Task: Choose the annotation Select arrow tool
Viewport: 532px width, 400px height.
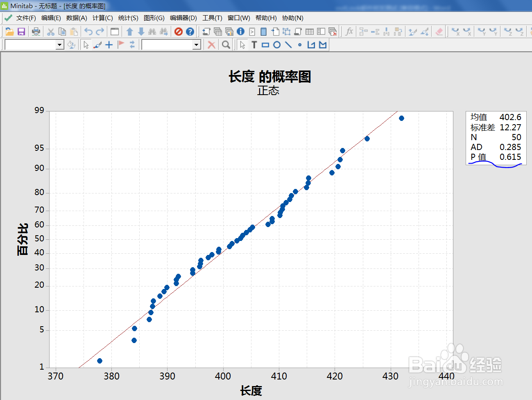Action: point(242,45)
